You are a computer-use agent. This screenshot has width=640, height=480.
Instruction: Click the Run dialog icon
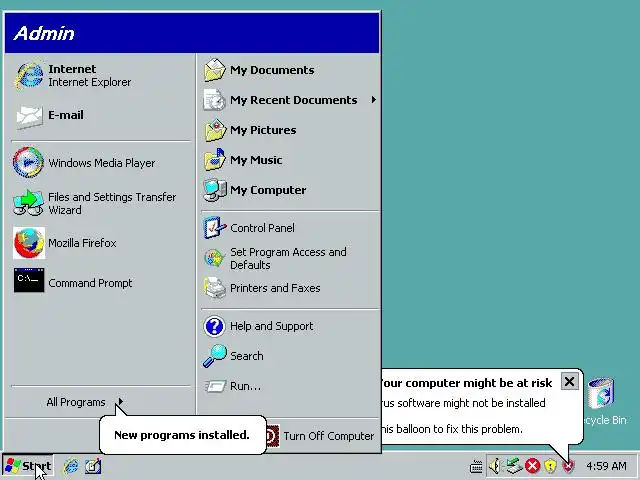click(215, 386)
